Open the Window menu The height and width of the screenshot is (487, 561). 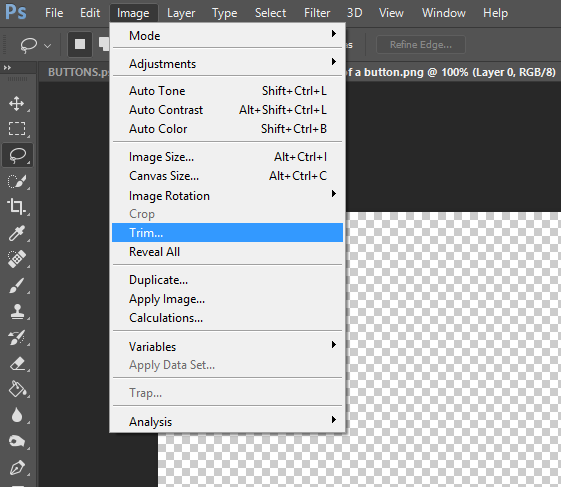click(444, 13)
